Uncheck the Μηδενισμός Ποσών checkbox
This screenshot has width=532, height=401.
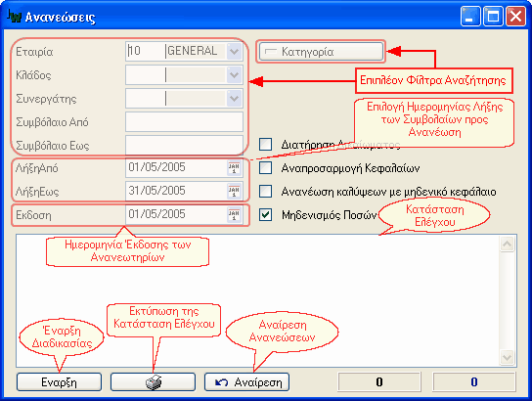click(x=265, y=215)
